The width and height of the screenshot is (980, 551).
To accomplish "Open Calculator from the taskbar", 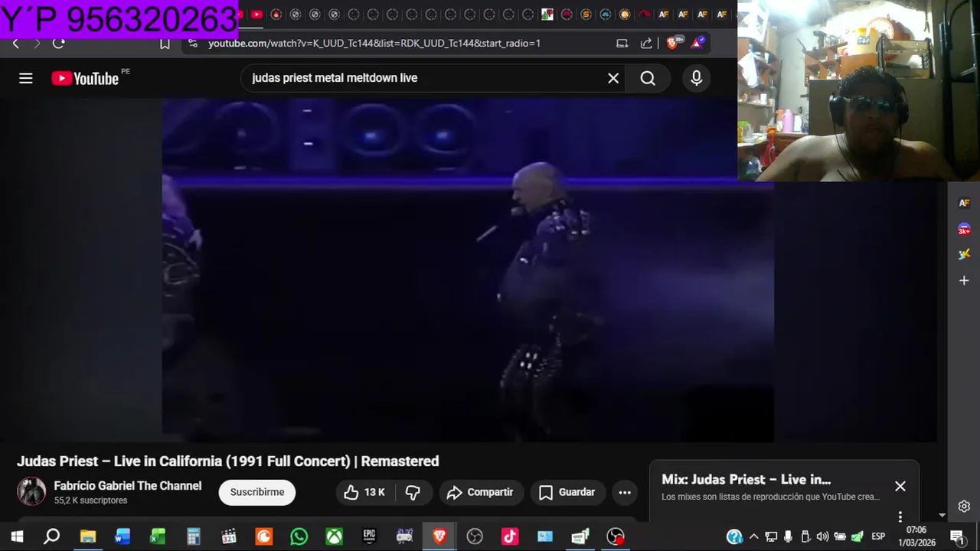I will (x=193, y=536).
